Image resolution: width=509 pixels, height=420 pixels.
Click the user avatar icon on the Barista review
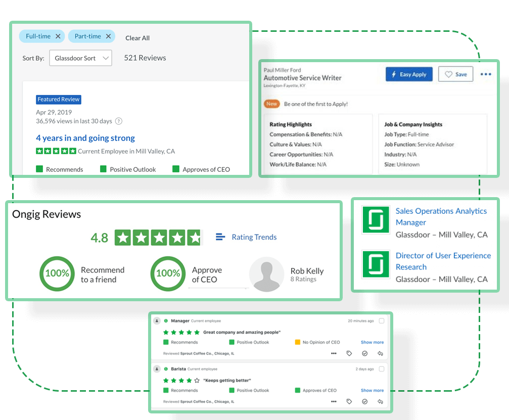pyautogui.click(x=157, y=369)
